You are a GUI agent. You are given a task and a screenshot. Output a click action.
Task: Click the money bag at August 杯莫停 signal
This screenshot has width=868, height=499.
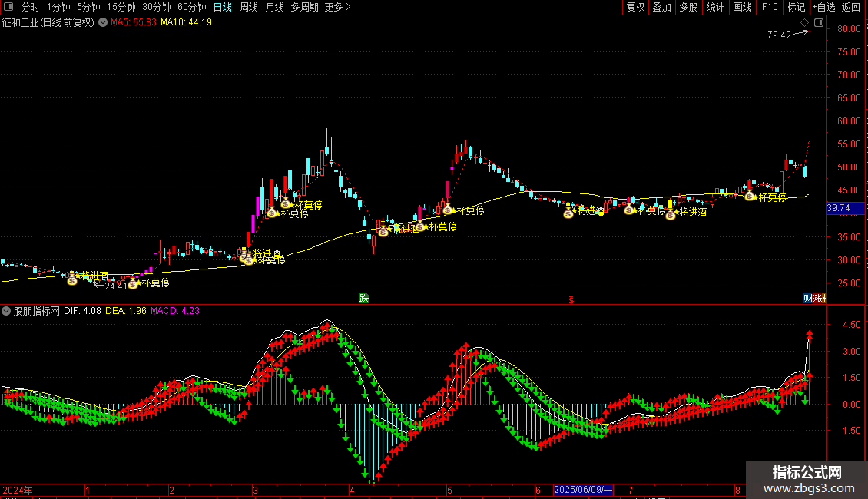click(x=750, y=196)
